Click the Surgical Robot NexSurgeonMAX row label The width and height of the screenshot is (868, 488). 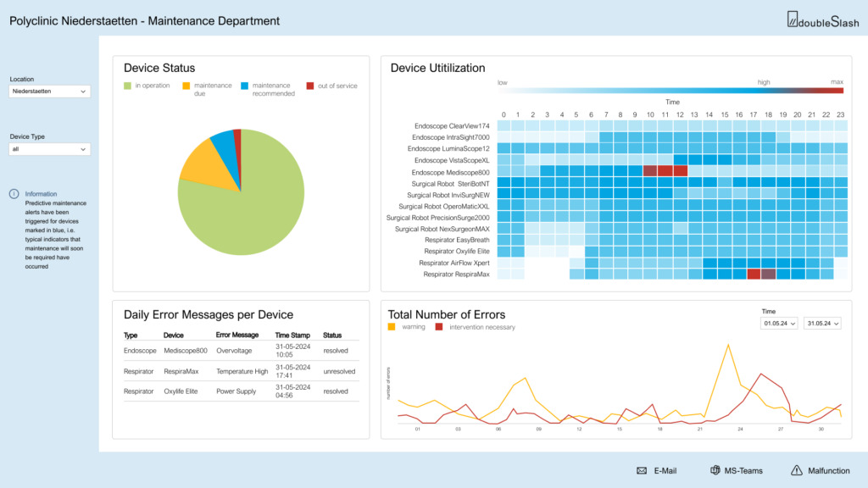[x=442, y=229]
